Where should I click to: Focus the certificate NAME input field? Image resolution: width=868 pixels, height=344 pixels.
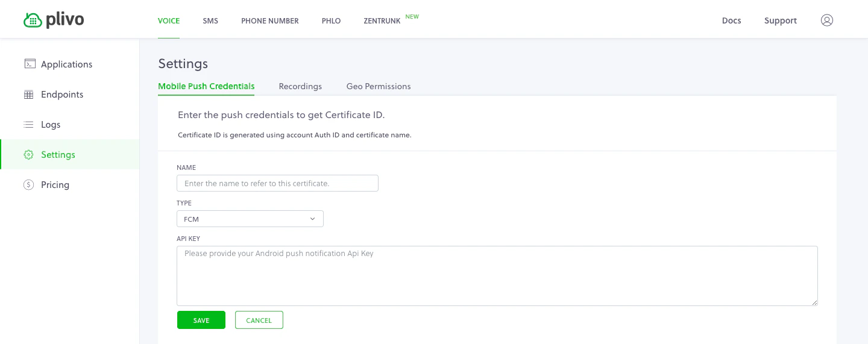[x=277, y=183]
